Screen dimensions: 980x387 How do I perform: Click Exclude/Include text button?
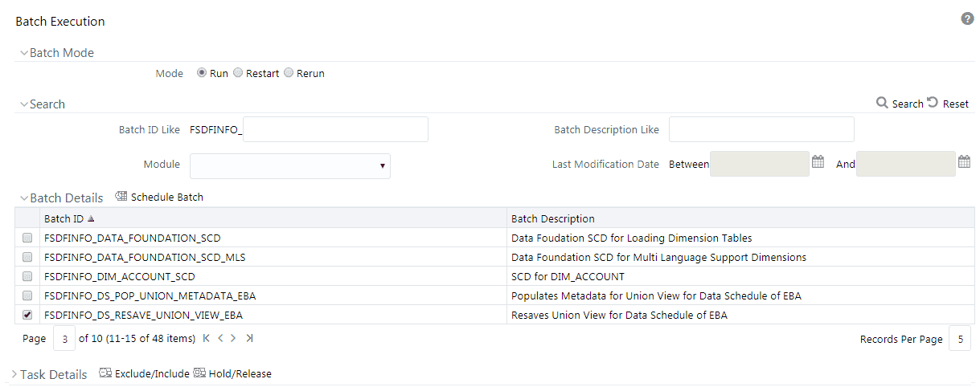[152, 373]
